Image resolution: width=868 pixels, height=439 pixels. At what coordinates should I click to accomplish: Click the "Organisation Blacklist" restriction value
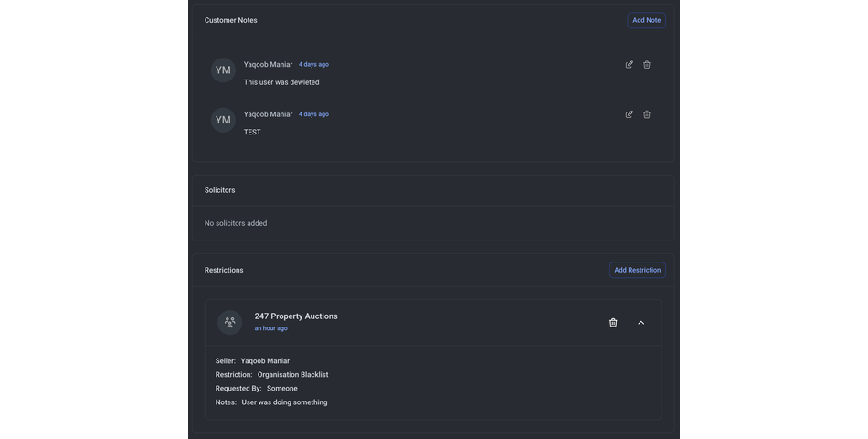tap(292, 375)
